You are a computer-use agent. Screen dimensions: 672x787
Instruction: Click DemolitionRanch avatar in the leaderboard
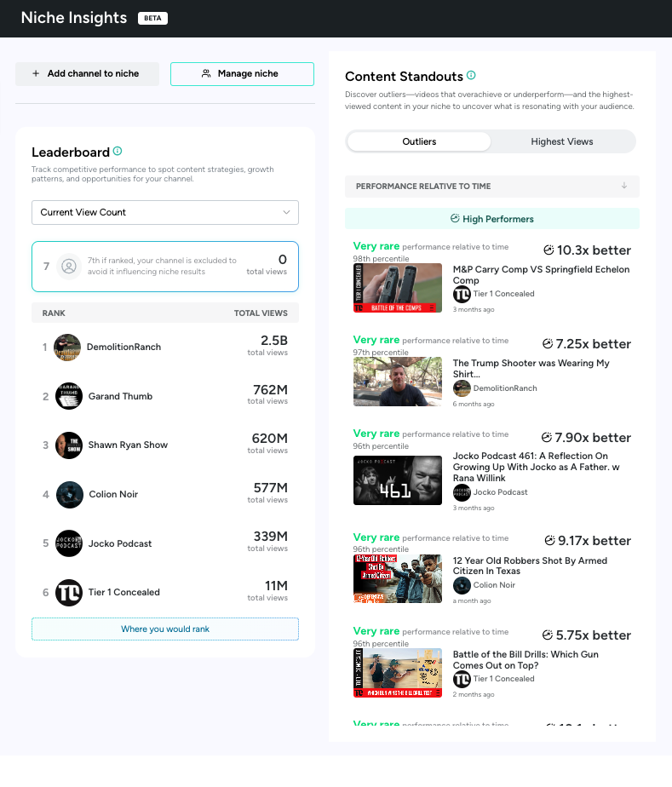[x=67, y=348]
